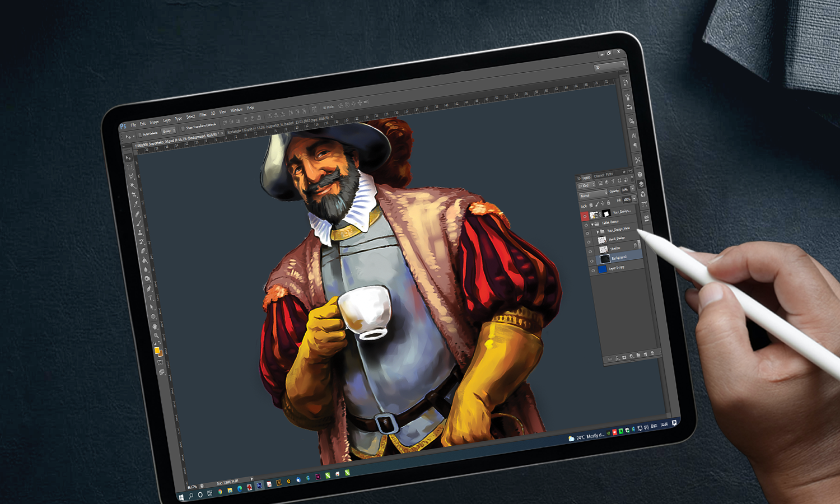Select the Background layer thumbnail
This screenshot has width=840, height=504.
(x=605, y=259)
